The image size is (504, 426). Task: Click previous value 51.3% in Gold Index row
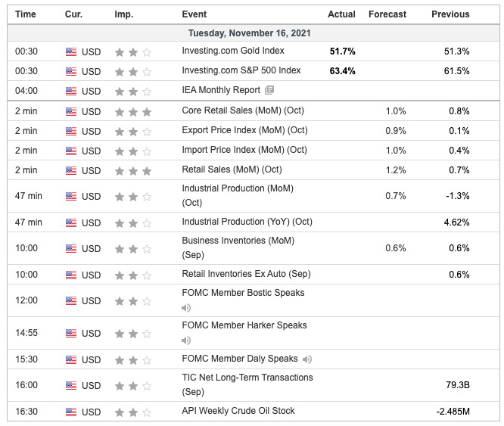pos(457,51)
